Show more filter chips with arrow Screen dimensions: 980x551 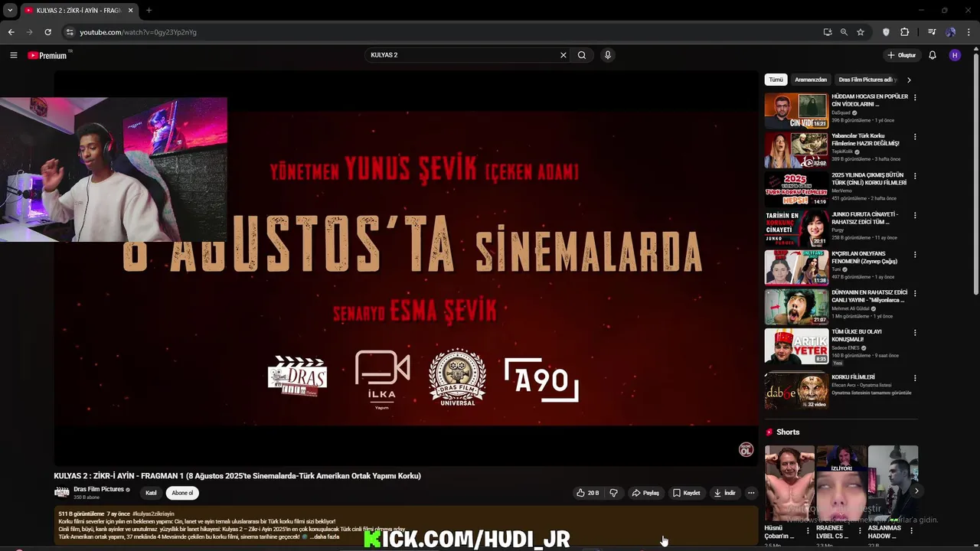[x=909, y=80]
